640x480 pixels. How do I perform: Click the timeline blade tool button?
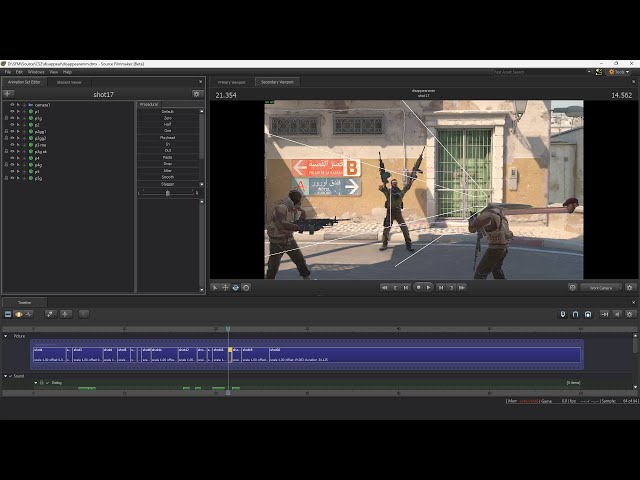51,314
